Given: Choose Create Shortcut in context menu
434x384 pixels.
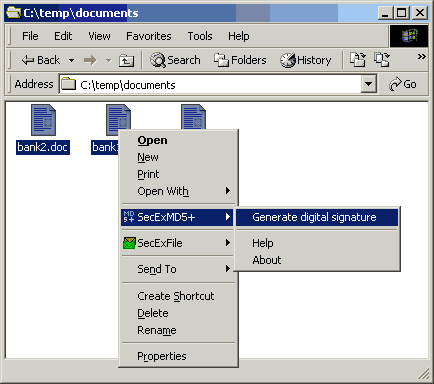Looking at the screenshot, I should pos(179,296).
